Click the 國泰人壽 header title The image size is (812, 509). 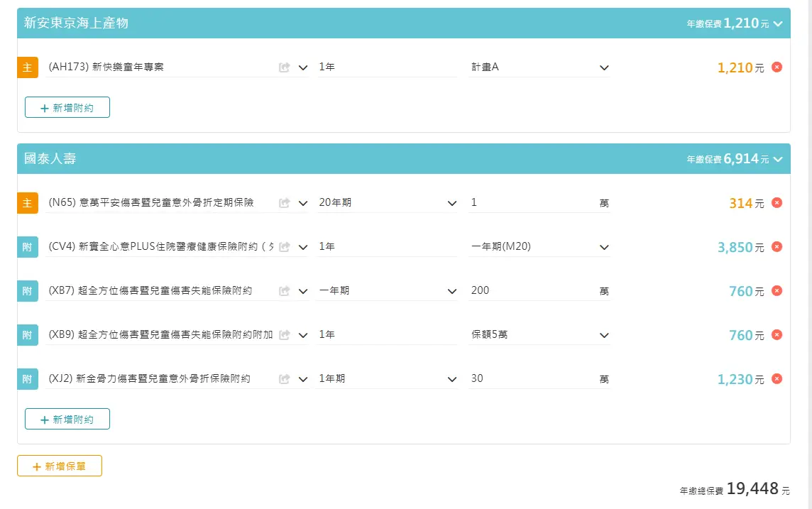tap(50, 159)
